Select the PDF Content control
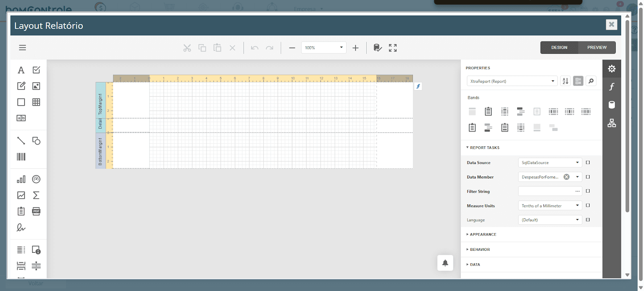The image size is (644, 291). click(x=36, y=211)
